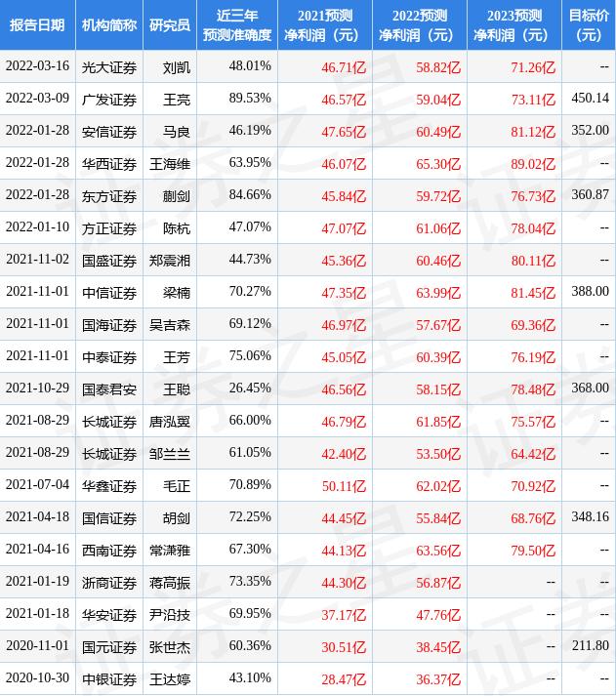Click institution 国盛证券

click(x=109, y=261)
